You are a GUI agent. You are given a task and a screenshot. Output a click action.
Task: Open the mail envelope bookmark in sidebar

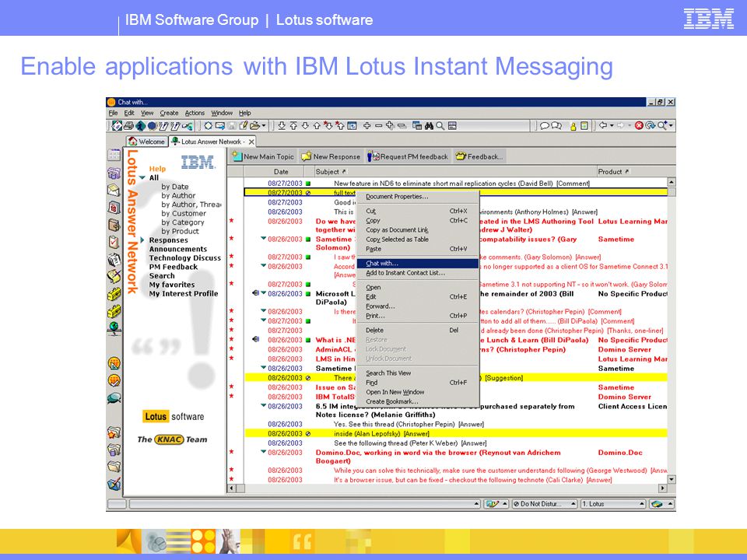[114, 190]
